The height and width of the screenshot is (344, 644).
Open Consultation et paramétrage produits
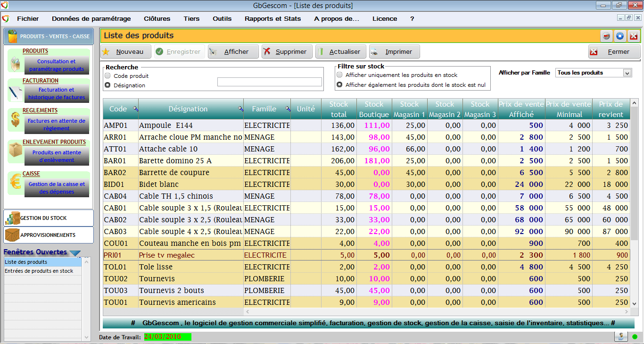57,65
